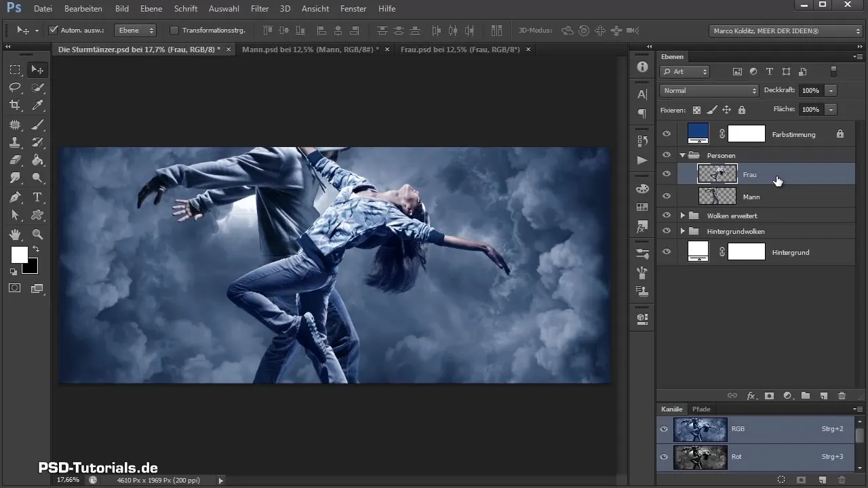
Task: Switch to the Frau.psd document tab
Action: 460,49
